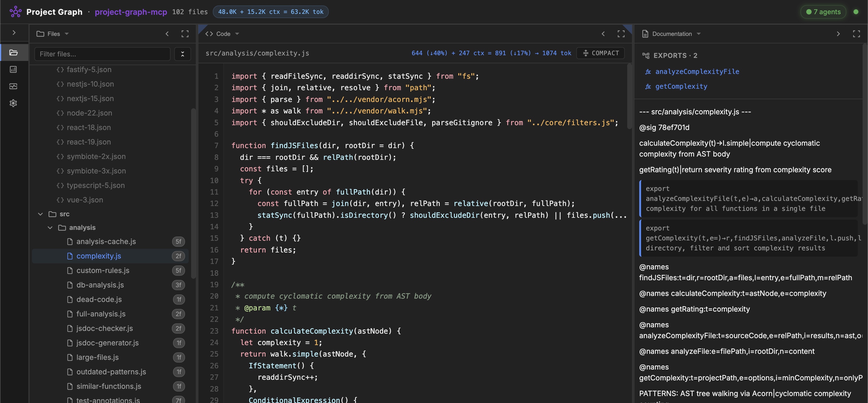Click the token stats line above code

(x=491, y=53)
